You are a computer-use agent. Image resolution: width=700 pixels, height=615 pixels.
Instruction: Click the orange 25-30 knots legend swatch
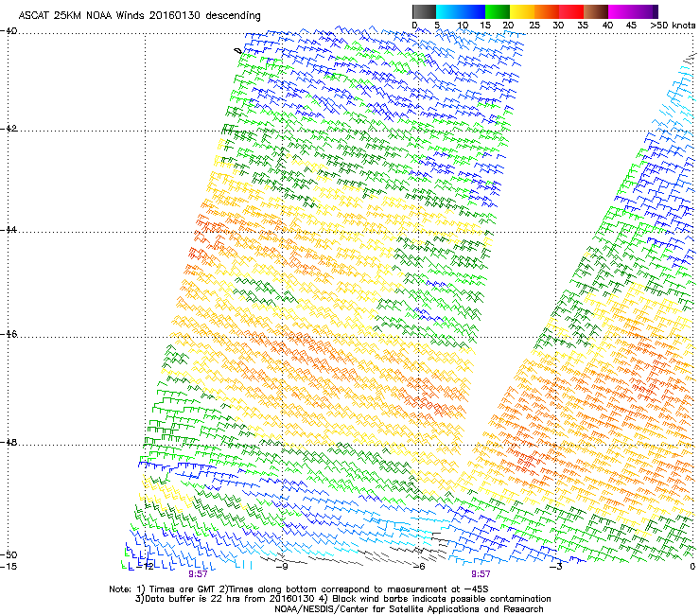[x=547, y=11]
